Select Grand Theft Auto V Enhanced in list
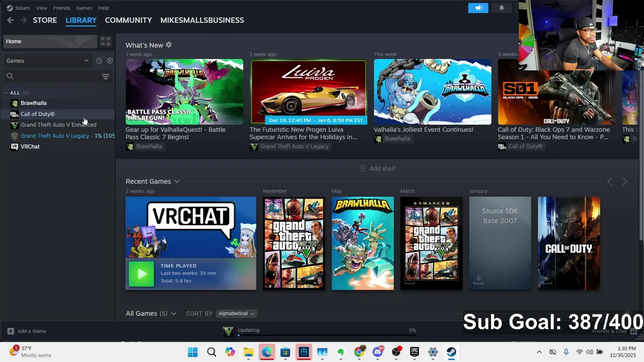The image size is (644, 362). pyautogui.click(x=58, y=125)
